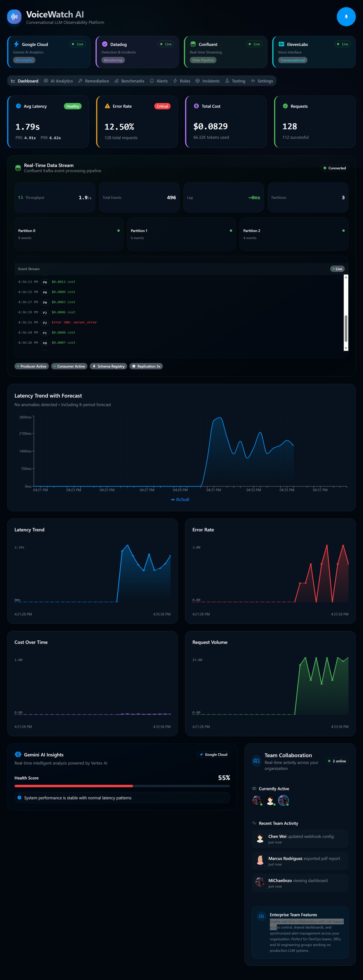Open the Alerts tab
Viewport: 363px width, 980px height.
pos(158,81)
